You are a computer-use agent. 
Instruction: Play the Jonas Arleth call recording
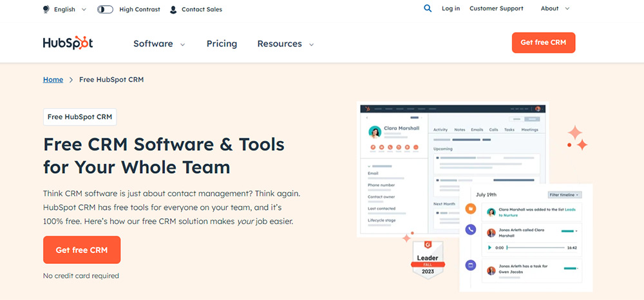[489, 248]
